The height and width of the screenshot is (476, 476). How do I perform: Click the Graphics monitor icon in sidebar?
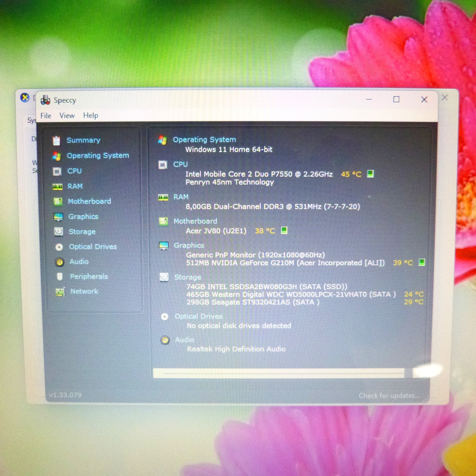tap(58, 217)
